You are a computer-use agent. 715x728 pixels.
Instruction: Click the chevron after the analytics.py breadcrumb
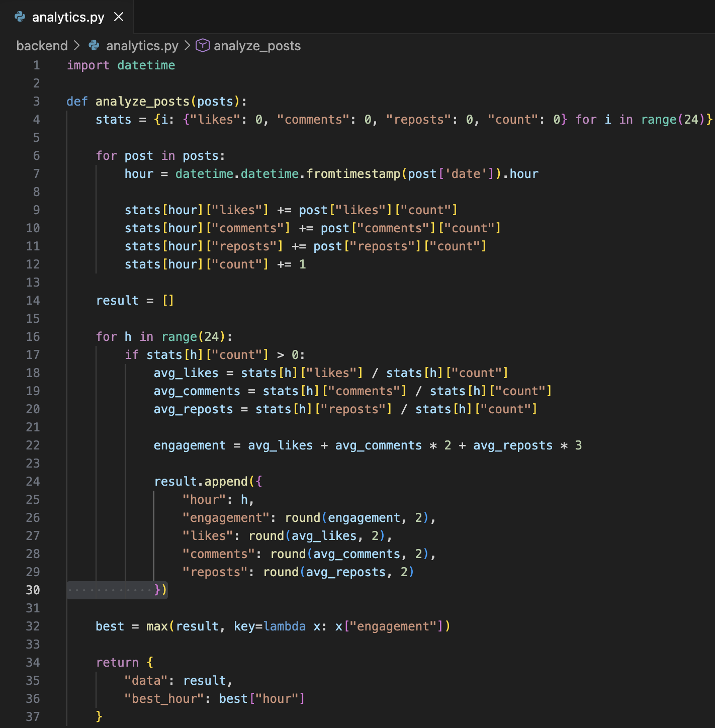187,46
